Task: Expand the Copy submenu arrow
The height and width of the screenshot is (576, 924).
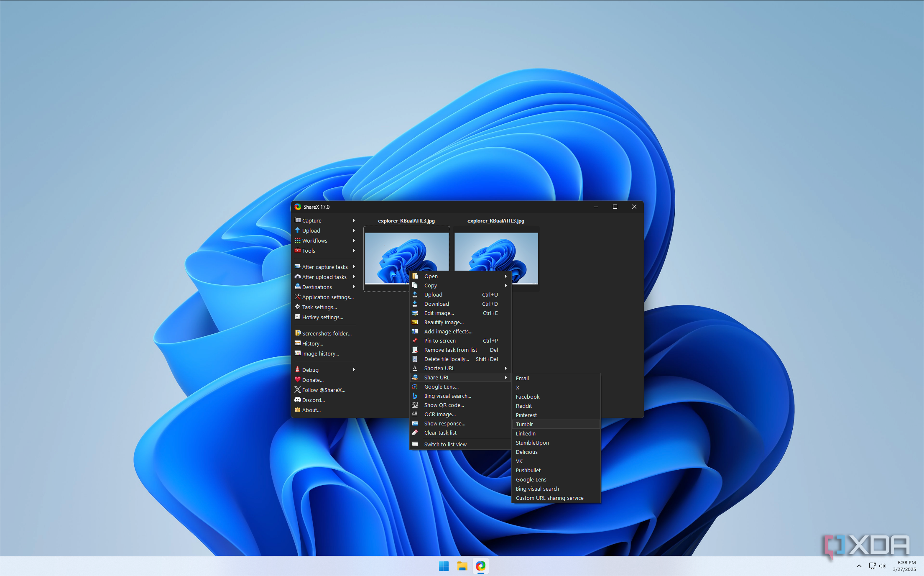Action: point(505,285)
